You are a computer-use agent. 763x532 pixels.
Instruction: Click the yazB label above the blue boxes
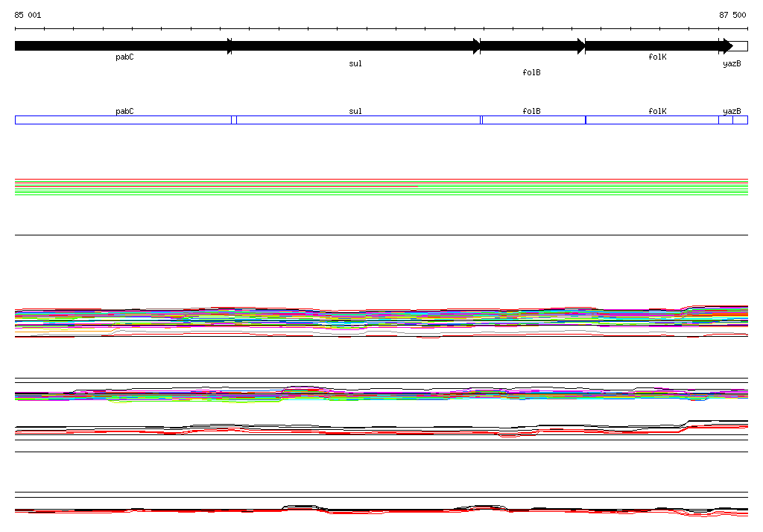point(732,111)
